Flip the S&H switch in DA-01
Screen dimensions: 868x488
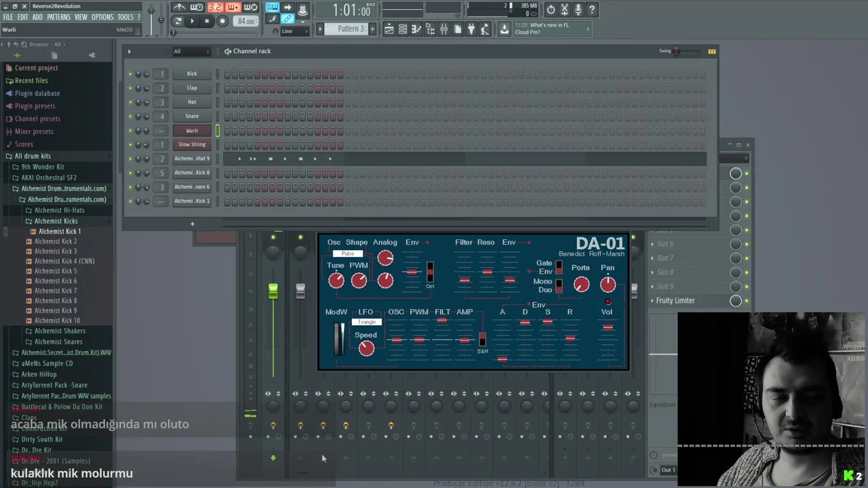coord(482,340)
